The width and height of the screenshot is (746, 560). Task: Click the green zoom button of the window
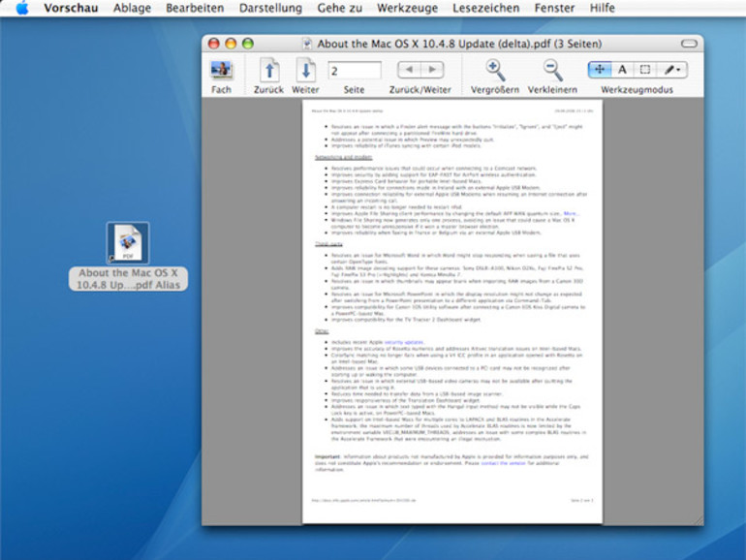coord(248,44)
